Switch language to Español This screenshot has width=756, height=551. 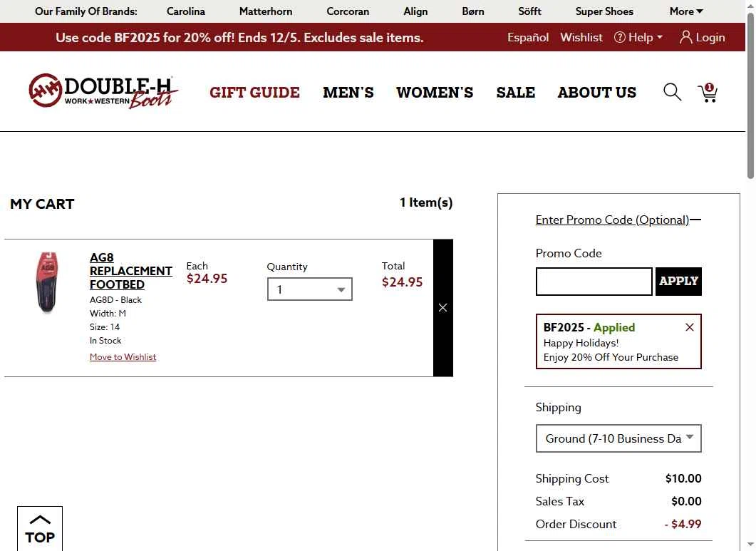(528, 37)
